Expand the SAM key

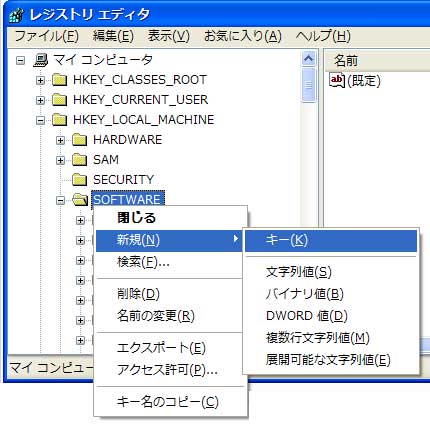click(60, 160)
